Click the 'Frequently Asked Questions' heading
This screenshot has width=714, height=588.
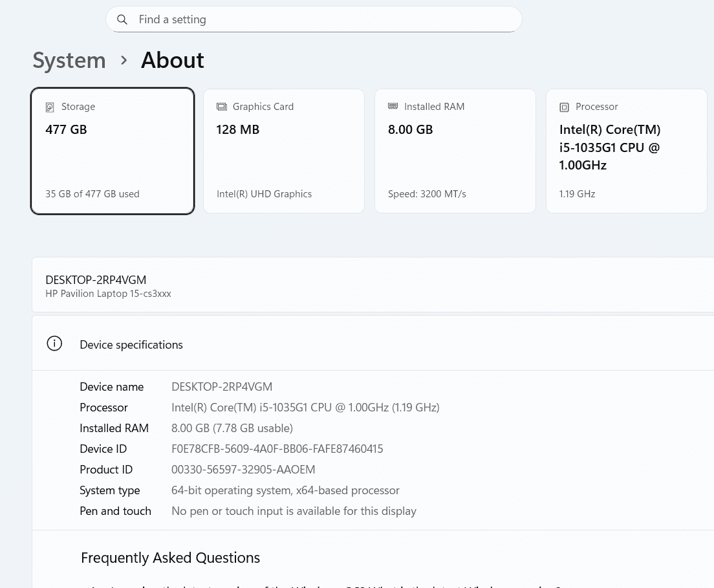[x=170, y=558]
